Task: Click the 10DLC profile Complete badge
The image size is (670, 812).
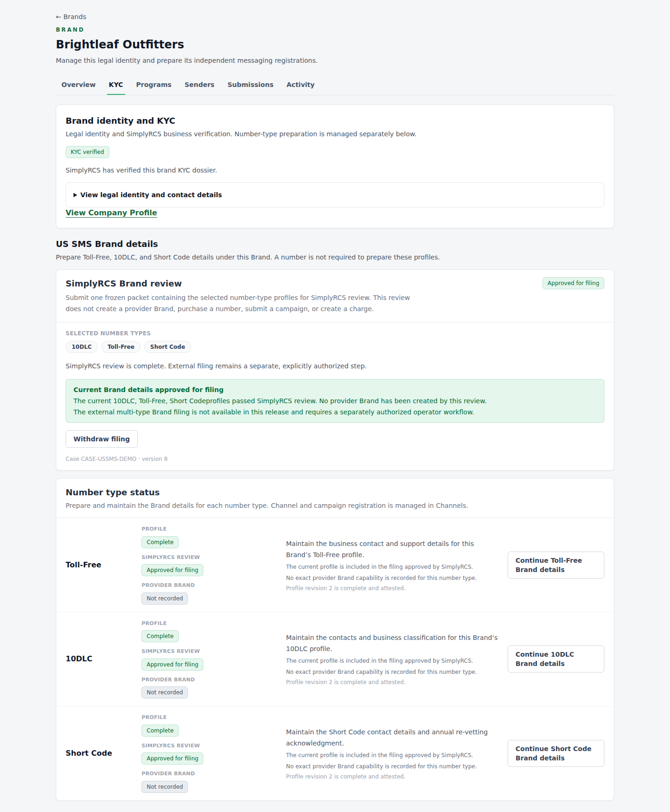Action: (x=160, y=636)
